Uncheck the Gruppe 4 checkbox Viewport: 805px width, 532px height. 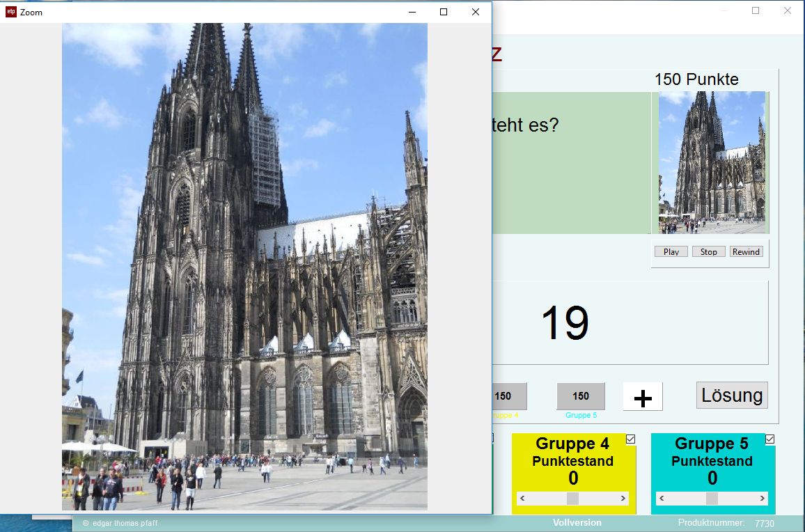click(x=631, y=439)
